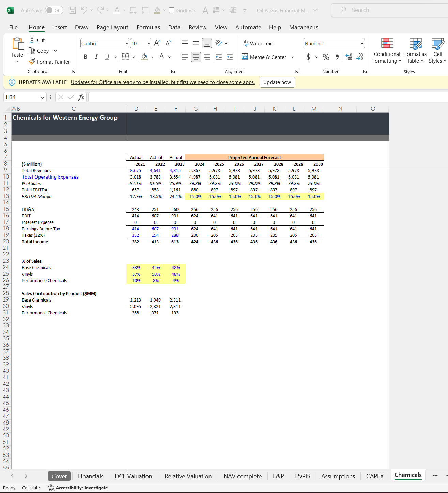Click the Wrap Text icon
This screenshot has width=448, height=493.
(x=245, y=43)
